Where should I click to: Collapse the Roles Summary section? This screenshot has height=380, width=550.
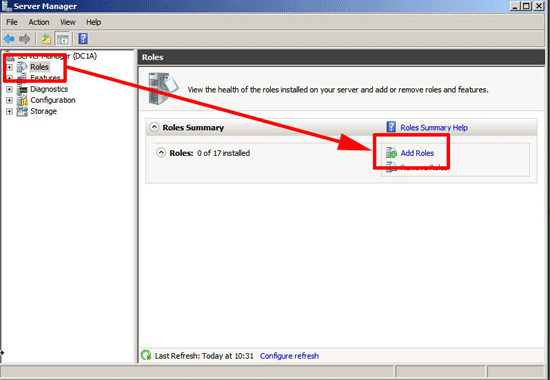tap(154, 127)
